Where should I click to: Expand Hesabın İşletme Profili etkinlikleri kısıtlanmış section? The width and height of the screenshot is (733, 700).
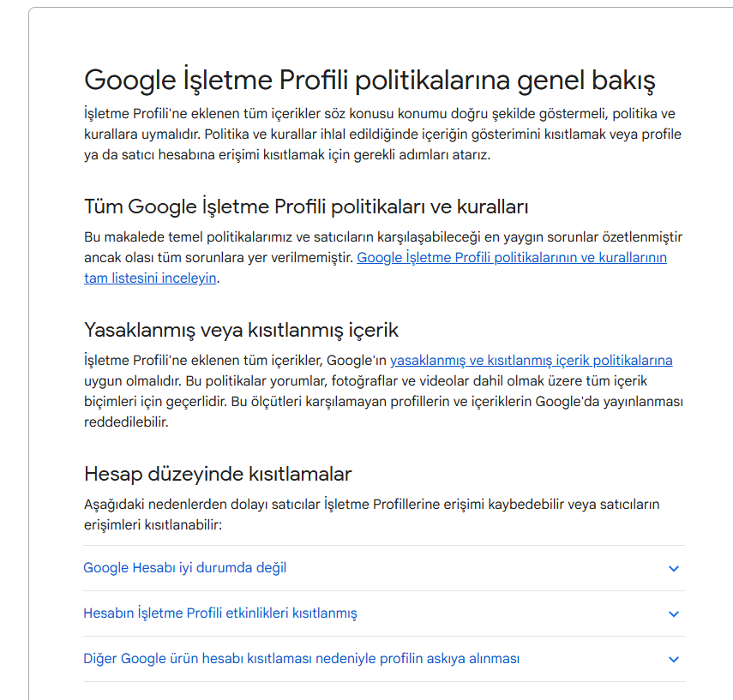point(384,613)
